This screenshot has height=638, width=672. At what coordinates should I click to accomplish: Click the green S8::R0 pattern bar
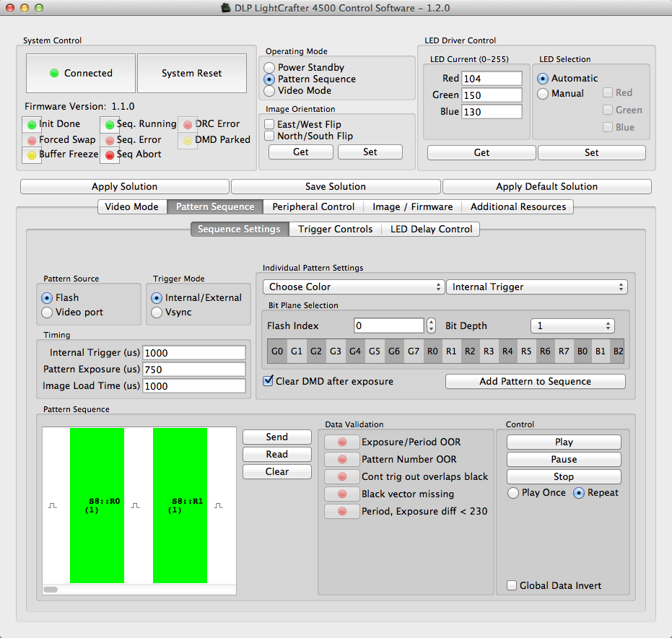97,505
